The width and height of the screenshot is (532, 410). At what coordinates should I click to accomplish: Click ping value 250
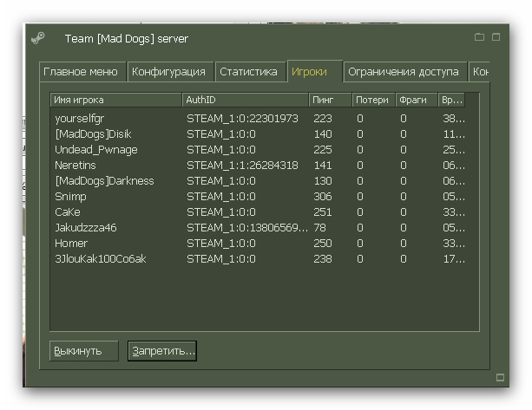(x=323, y=243)
